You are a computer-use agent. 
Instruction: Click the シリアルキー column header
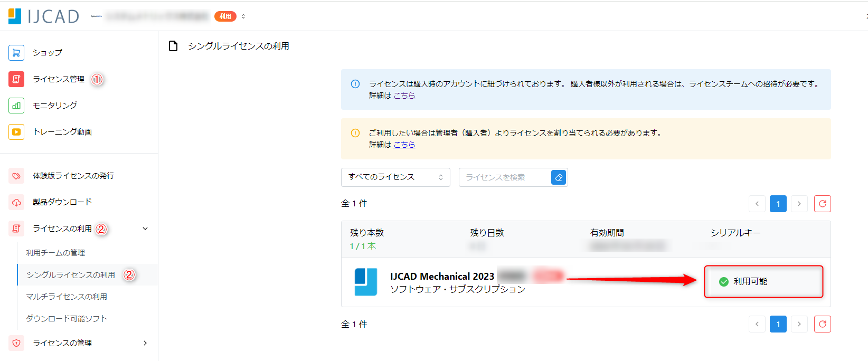pyautogui.click(x=735, y=233)
